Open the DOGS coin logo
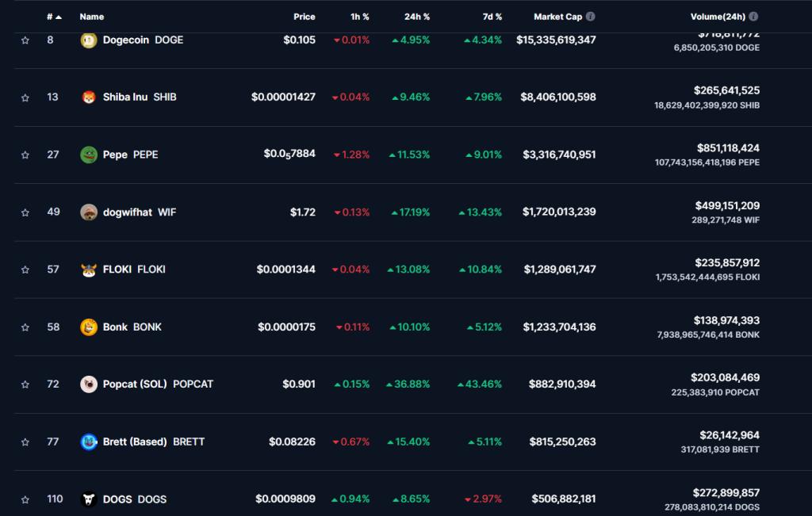Screen dimensions: 812x516 tap(89, 499)
